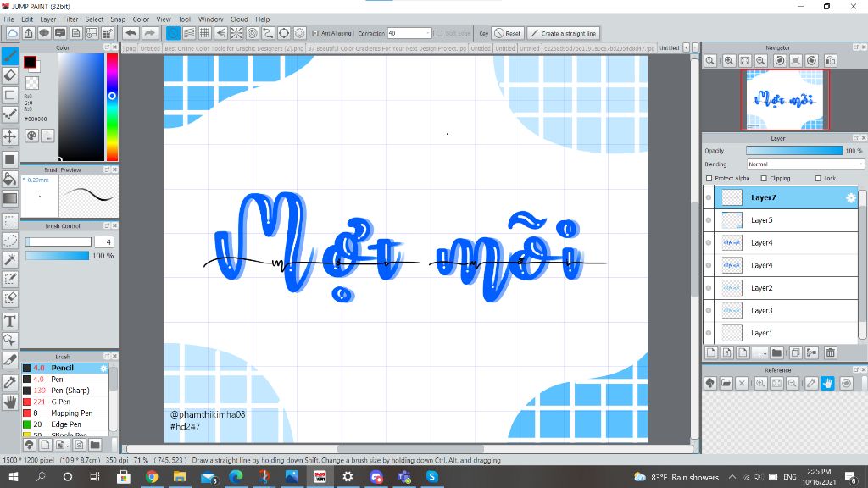This screenshot has width=868, height=488.
Task: Select the Brush tool in the toolbox
Action: (10, 56)
